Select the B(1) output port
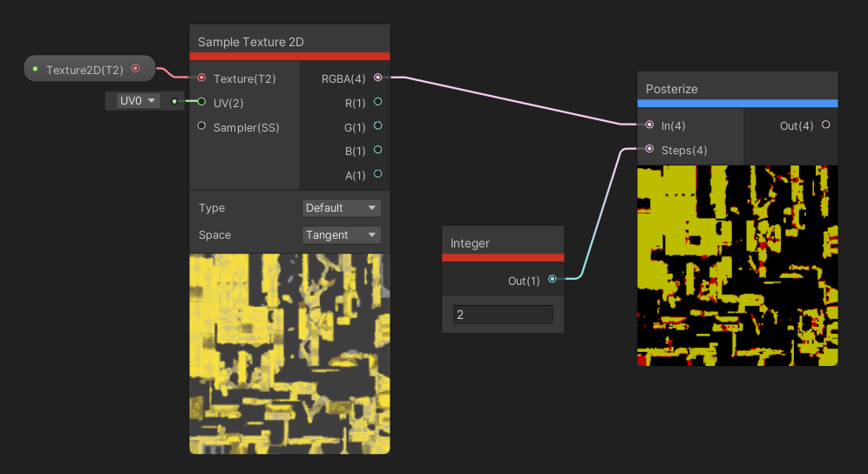 [x=377, y=151]
